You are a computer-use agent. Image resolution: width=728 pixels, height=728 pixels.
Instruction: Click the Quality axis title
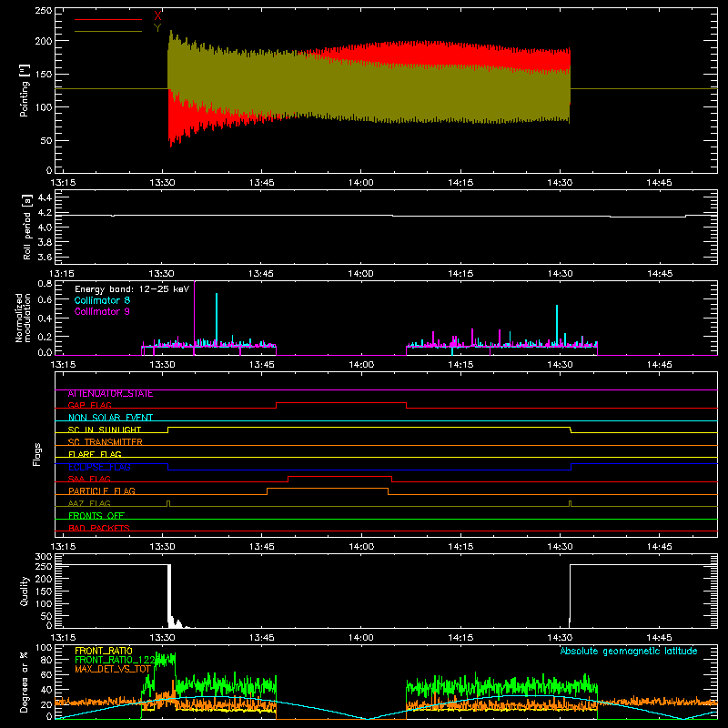25,591
